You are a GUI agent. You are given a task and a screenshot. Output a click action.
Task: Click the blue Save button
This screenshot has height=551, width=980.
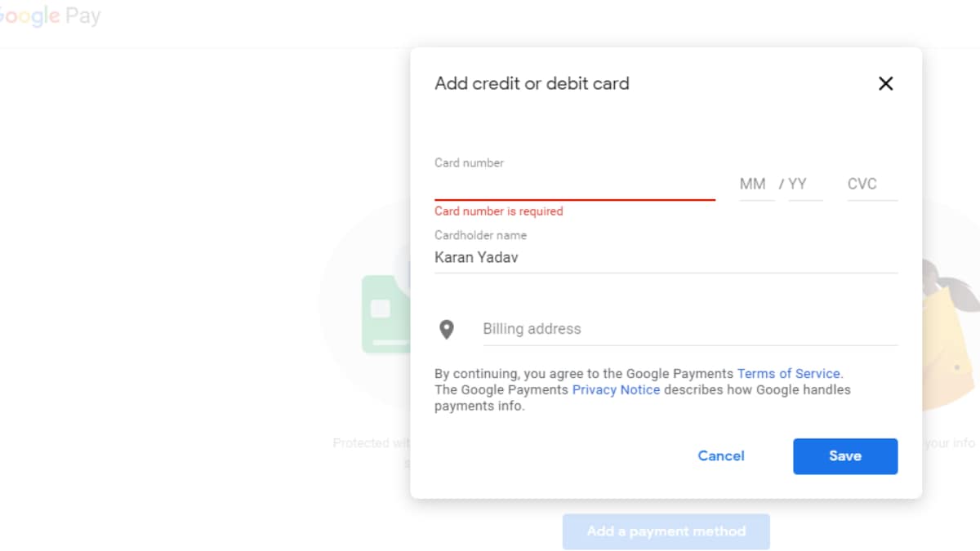[x=845, y=456]
